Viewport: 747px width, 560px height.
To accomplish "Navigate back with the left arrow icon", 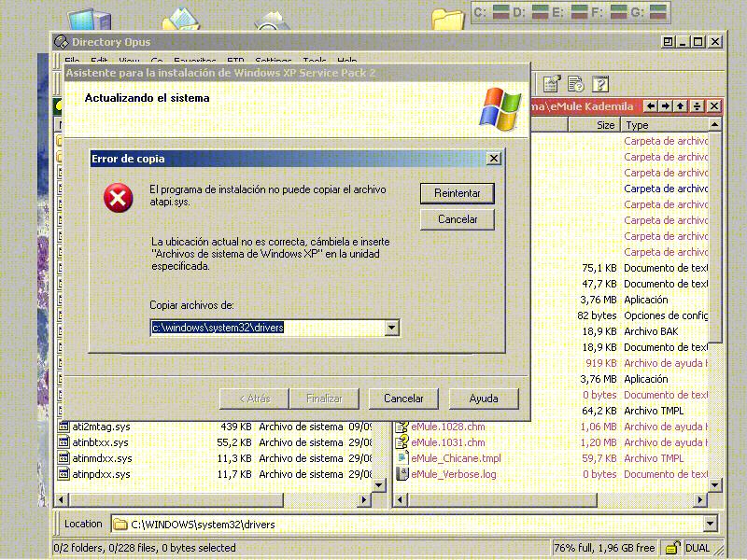I will [651, 106].
